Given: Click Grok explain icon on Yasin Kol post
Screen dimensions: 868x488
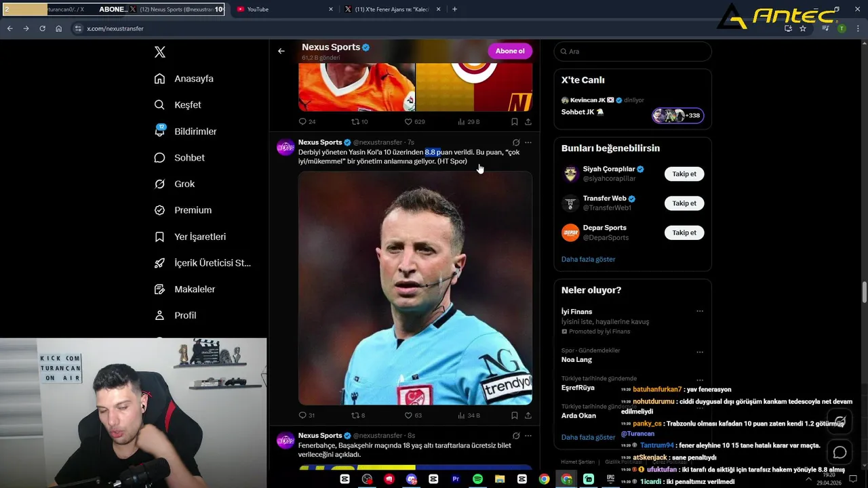Looking at the screenshot, I should 516,142.
